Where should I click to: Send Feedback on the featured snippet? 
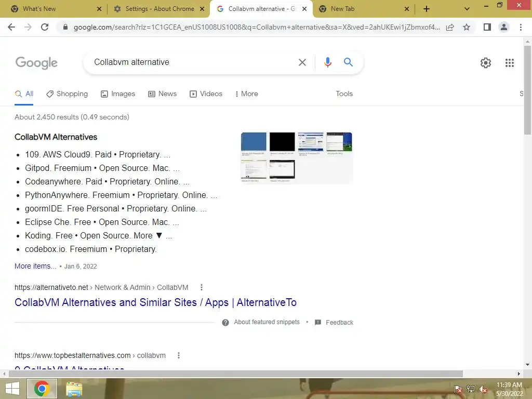pyautogui.click(x=339, y=322)
